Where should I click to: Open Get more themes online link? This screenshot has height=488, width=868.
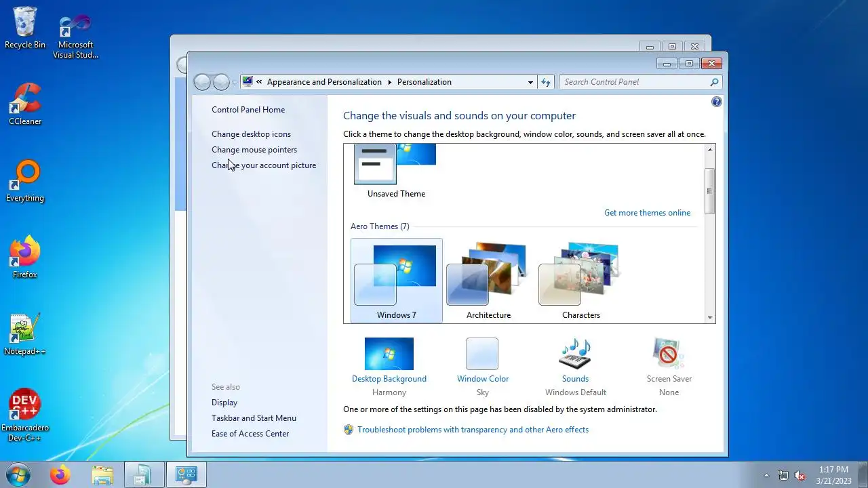point(647,213)
